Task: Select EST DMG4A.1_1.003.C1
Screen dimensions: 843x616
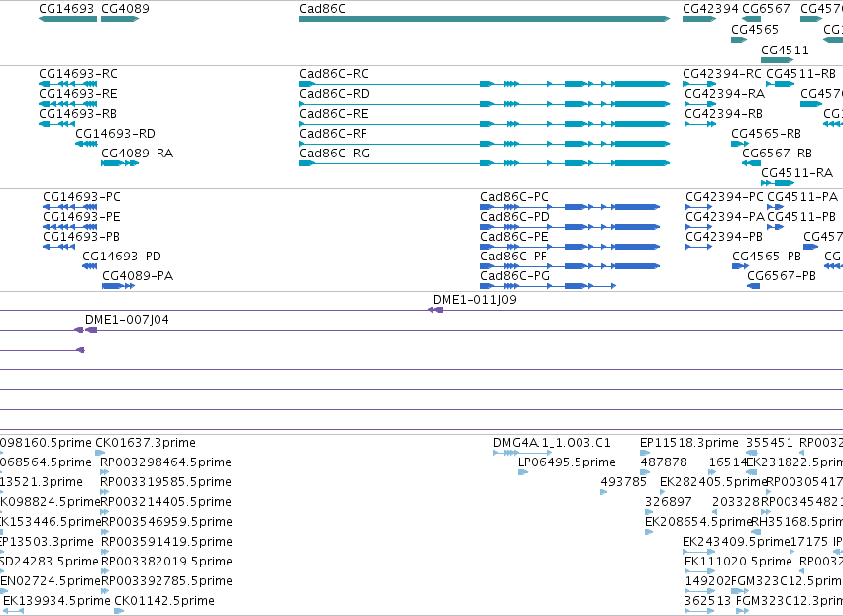Action: 523,453
